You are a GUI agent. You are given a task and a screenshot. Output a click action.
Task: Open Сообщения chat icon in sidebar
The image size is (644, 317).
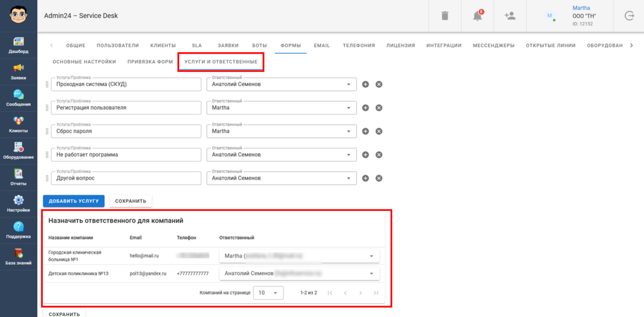pos(18,97)
